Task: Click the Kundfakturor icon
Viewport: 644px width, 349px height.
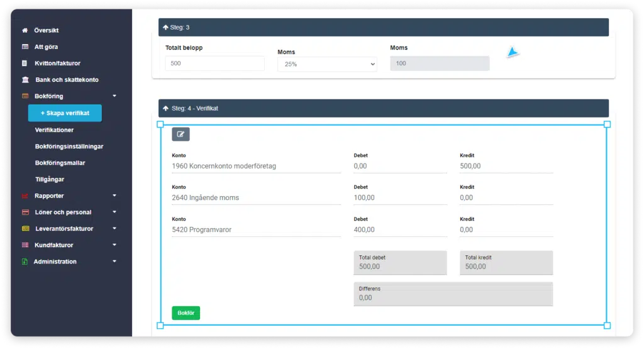Action: pos(25,245)
